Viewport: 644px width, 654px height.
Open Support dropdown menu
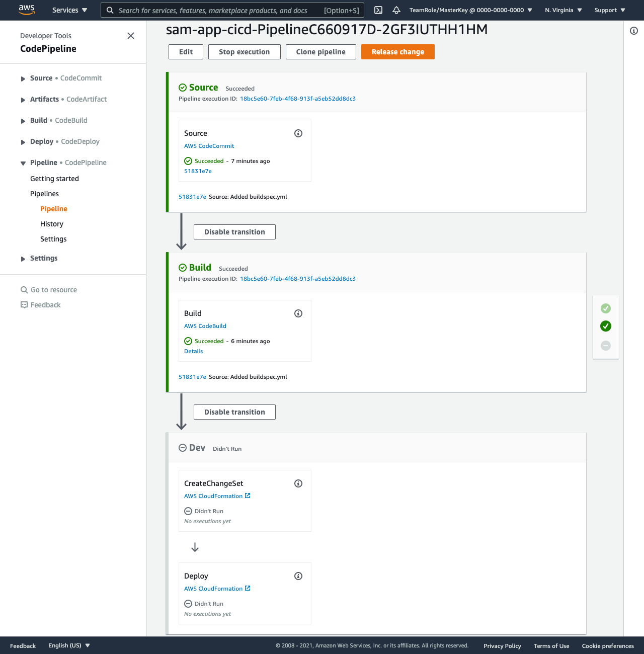click(610, 10)
